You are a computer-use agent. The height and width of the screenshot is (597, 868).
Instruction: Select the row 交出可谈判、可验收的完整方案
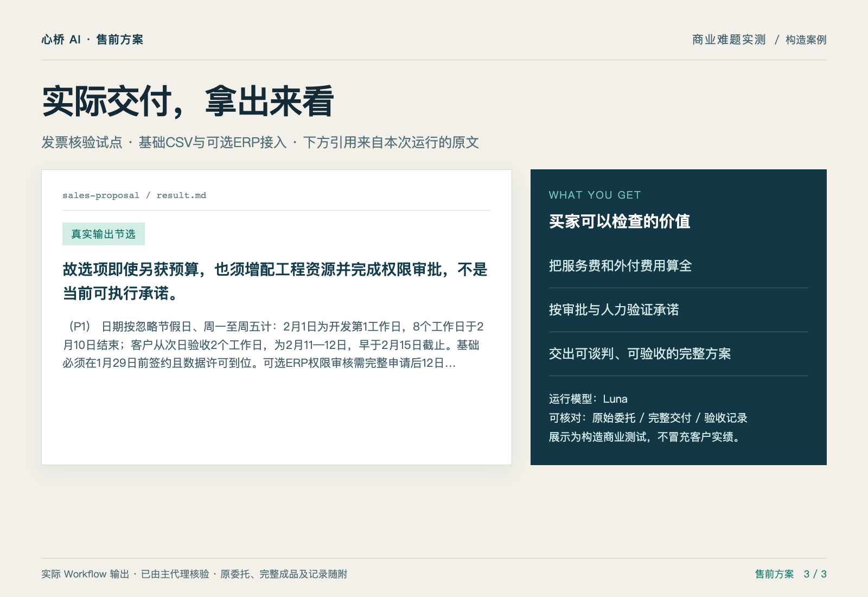coord(678,354)
